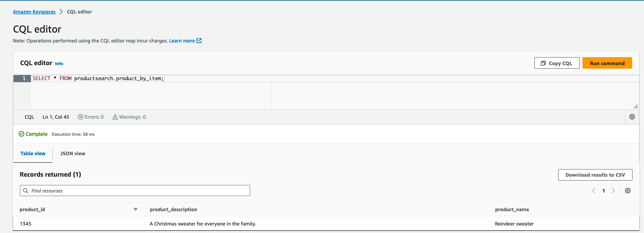Switch to JSON view tab
Screen dimensions: 644x233
point(73,153)
